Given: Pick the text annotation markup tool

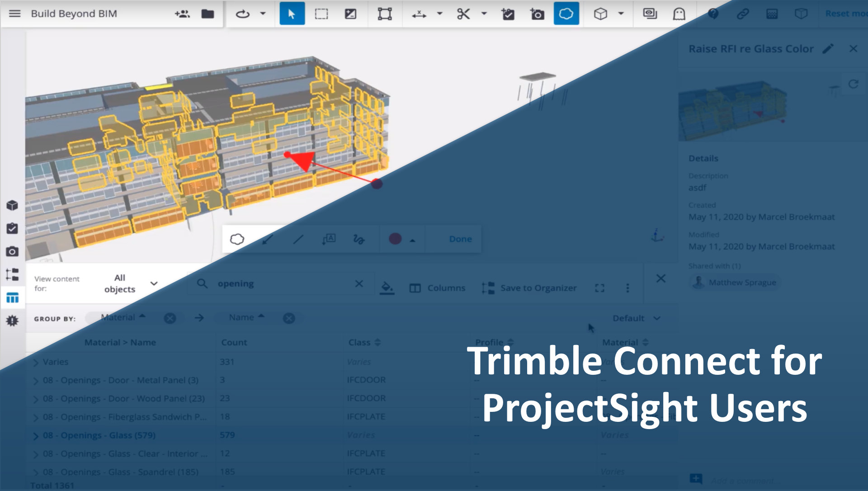Looking at the screenshot, I should click(x=329, y=239).
